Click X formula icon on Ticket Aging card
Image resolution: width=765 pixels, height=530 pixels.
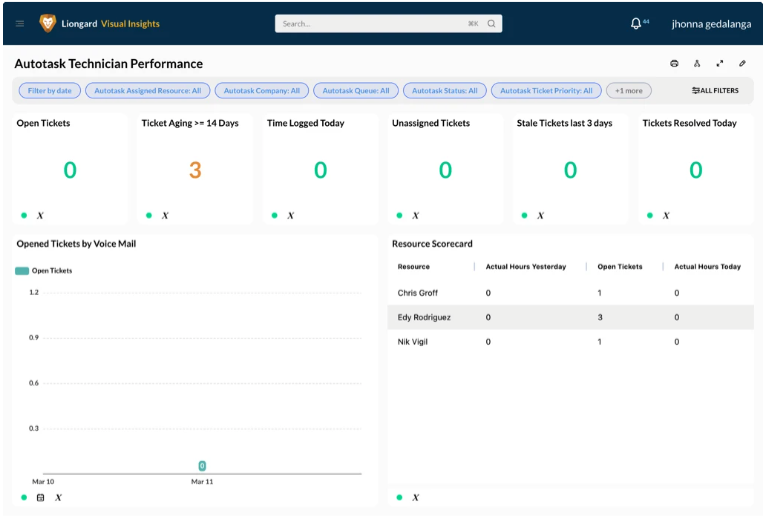click(165, 215)
